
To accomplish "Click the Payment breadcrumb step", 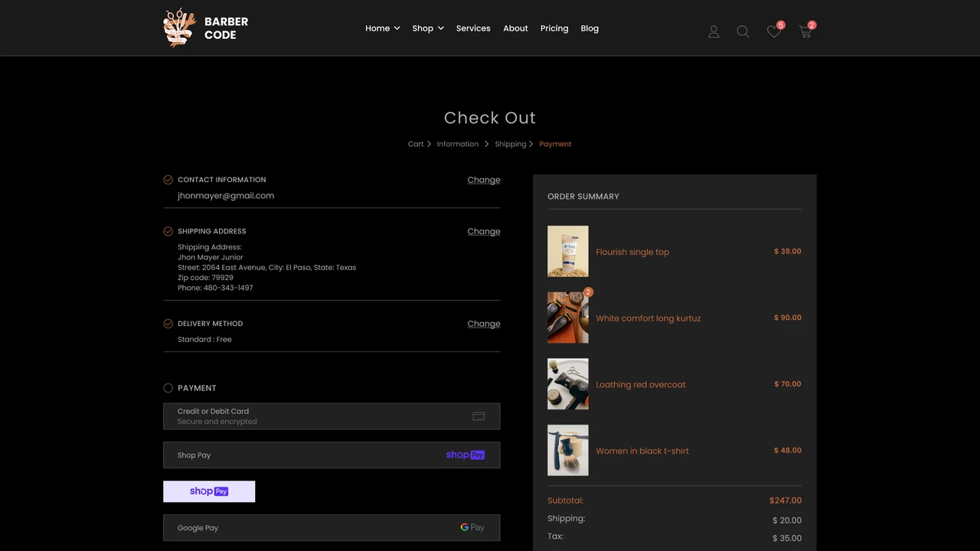I will [555, 144].
